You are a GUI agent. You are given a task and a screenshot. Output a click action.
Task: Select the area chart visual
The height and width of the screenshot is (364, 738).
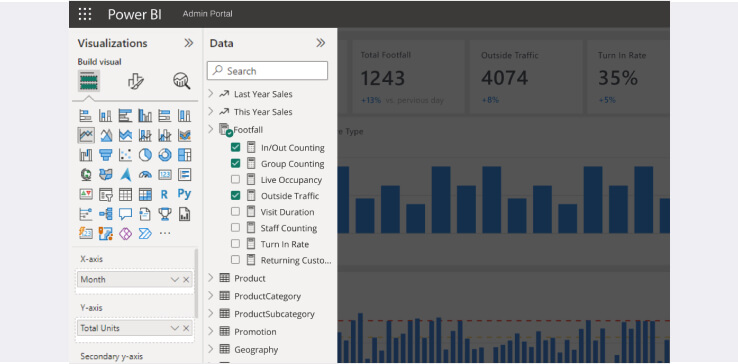[x=105, y=135]
